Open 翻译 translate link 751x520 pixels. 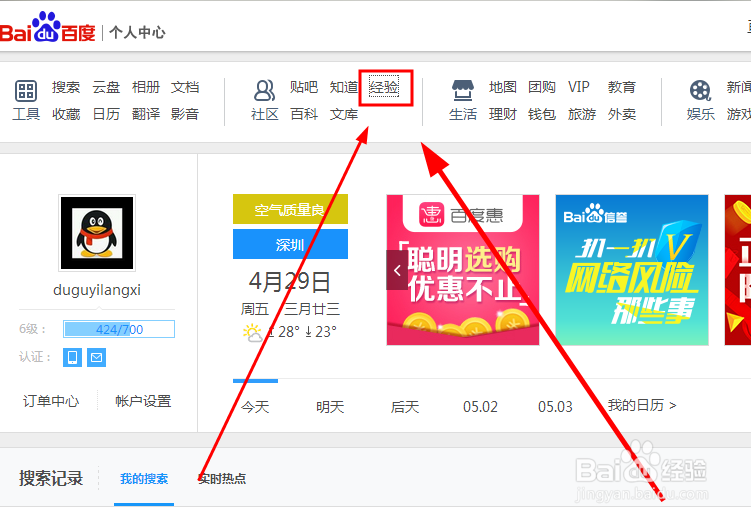pos(146,114)
